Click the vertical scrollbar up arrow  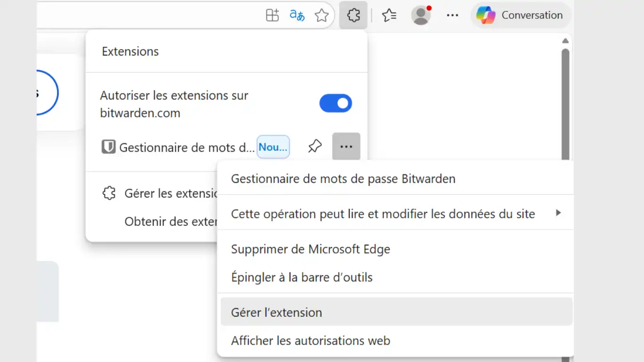point(565,41)
